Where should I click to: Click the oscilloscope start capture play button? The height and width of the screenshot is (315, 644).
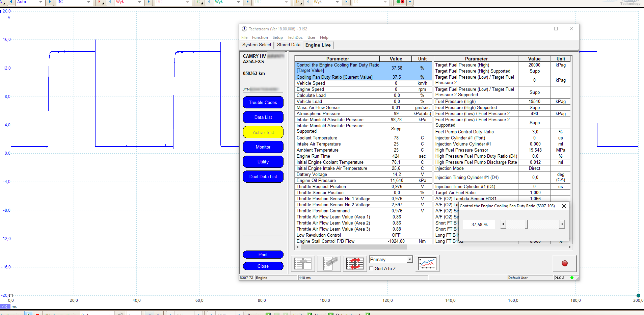(29, 314)
